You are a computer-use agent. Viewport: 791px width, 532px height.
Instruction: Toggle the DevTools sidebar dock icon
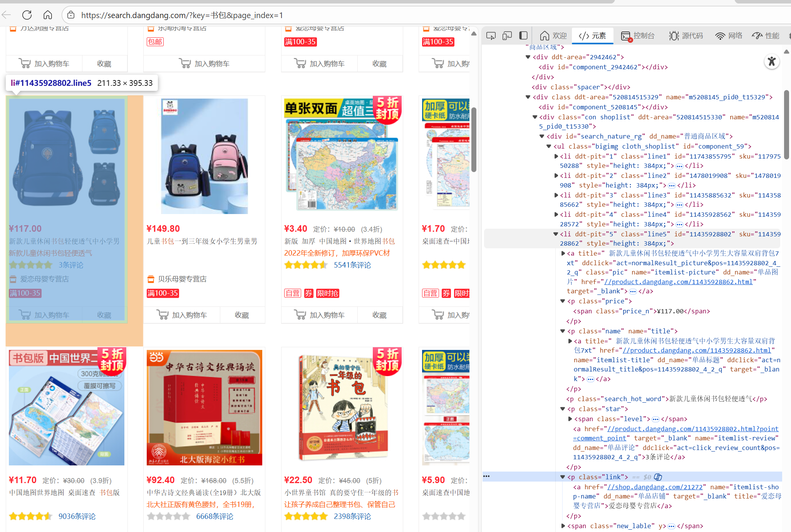(523, 36)
